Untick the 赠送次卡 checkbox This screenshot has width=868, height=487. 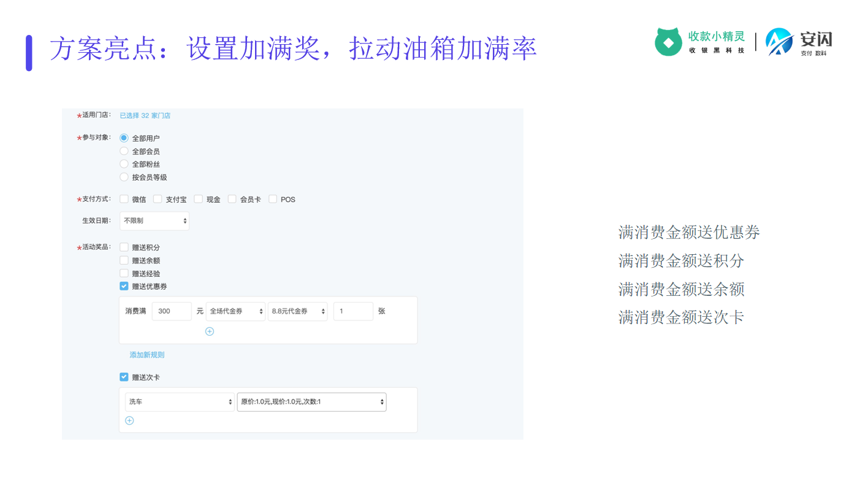(124, 377)
